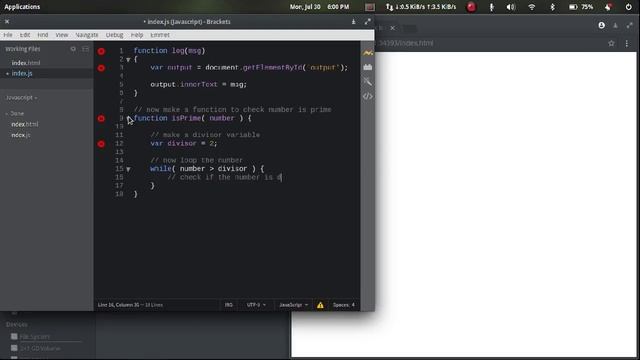Toggle the breakpoint on line 3
The width and height of the screenshot is (640, 360).
(101, 68)
